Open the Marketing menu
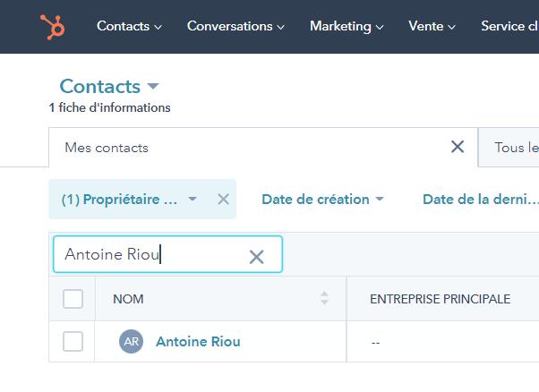Image resolution: width=539 pixels, height=392 pixels. pyautogui.click(x=346, y=26)
